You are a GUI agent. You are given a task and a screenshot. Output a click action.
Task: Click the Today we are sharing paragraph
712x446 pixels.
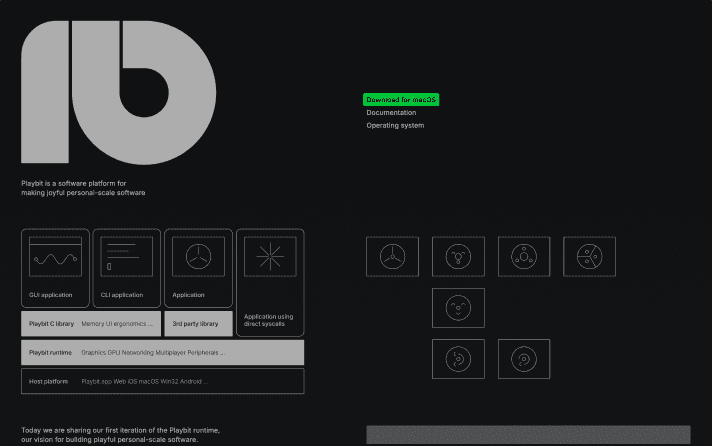pos(120,435)
